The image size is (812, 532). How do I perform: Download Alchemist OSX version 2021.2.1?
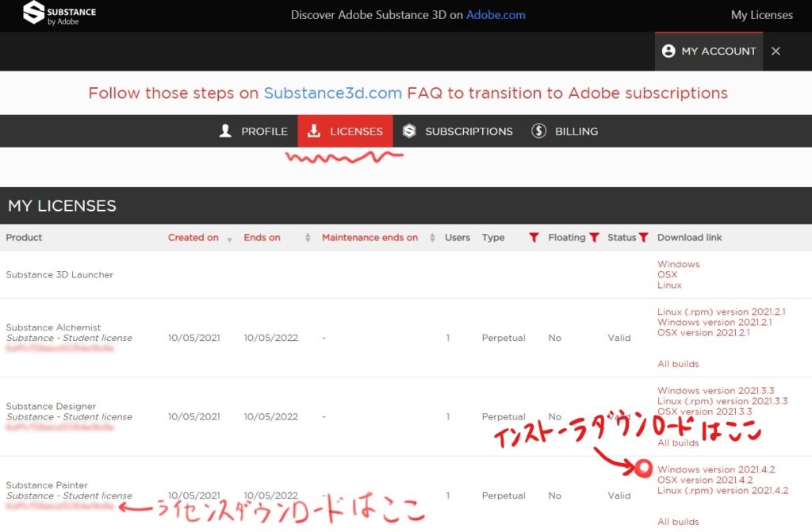(x=703, y=332)
